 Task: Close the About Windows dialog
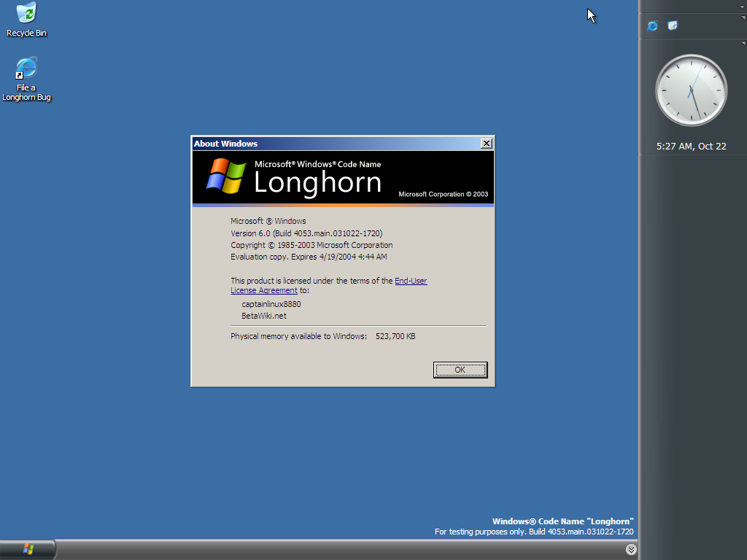486,144
